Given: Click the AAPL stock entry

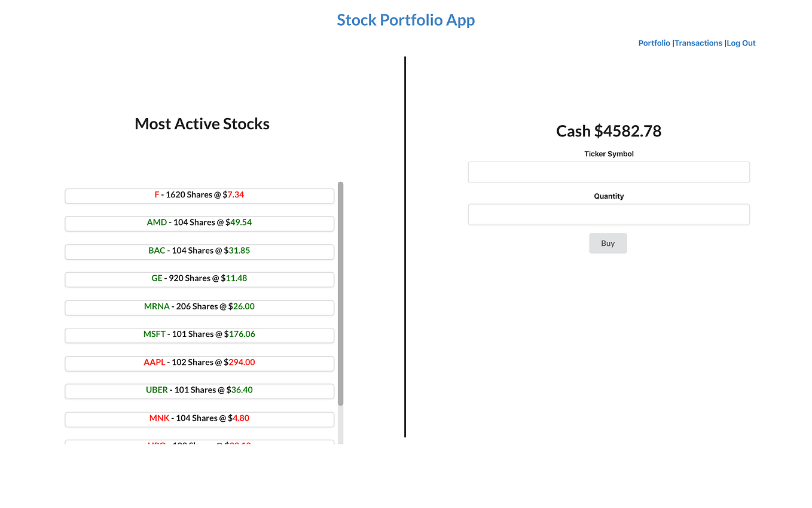Looking at the screenshot, I should coord(199,363).
